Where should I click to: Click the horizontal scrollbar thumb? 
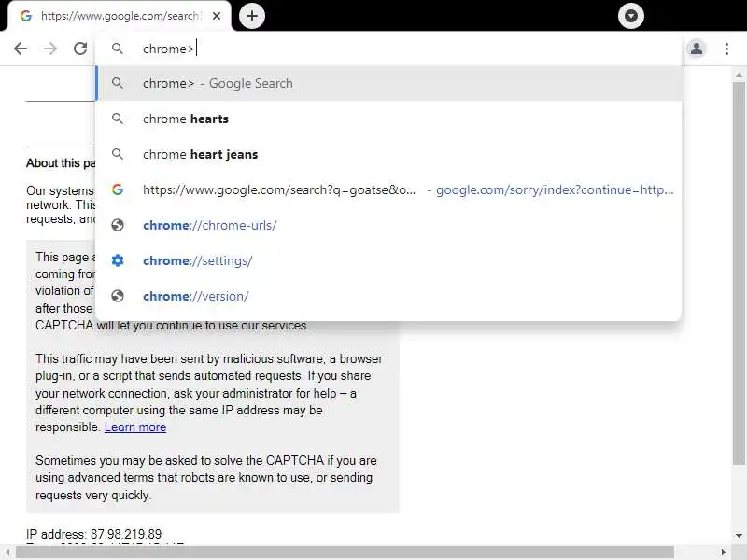345,553
